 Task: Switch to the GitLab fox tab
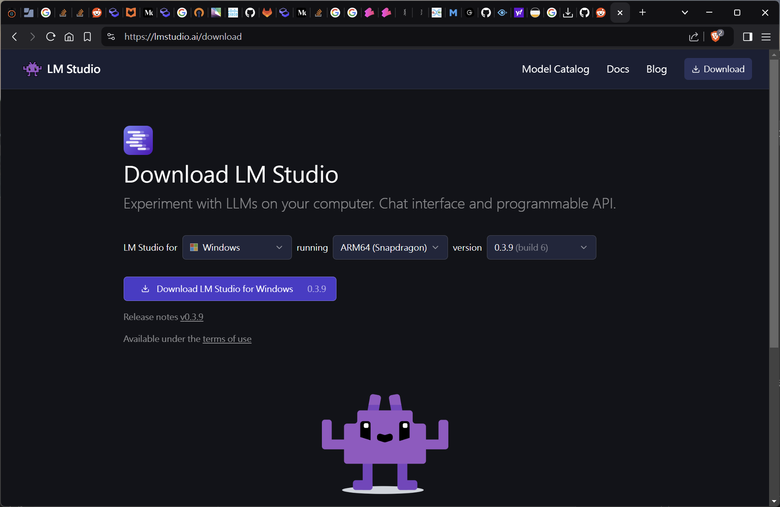click(x=267, y=13)
